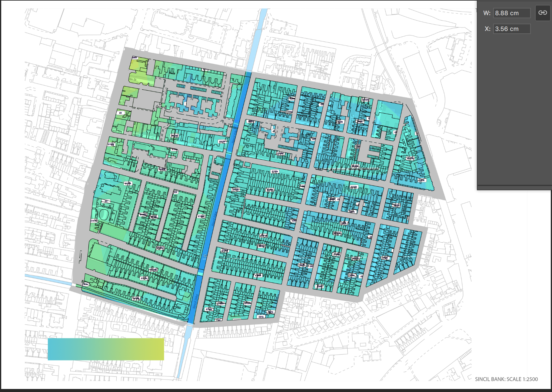Click the W width input field
The height and width of the screenshot is (392, 552).
coord(512,13)
